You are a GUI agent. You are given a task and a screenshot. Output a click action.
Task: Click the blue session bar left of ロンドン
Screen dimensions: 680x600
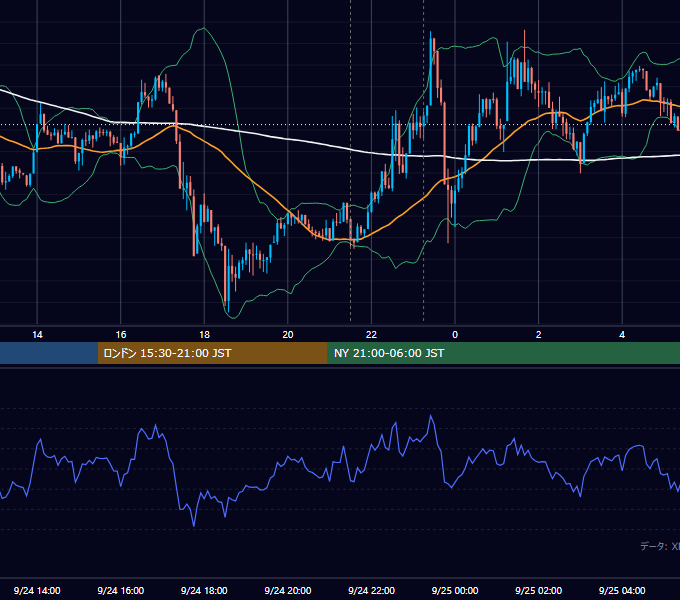coord(49,353)
